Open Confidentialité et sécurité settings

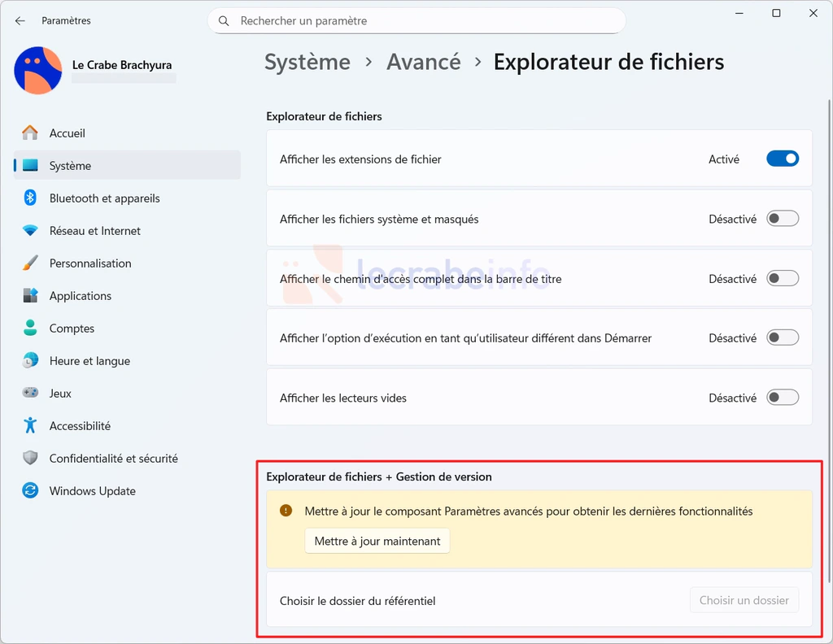tap(127, 458)
